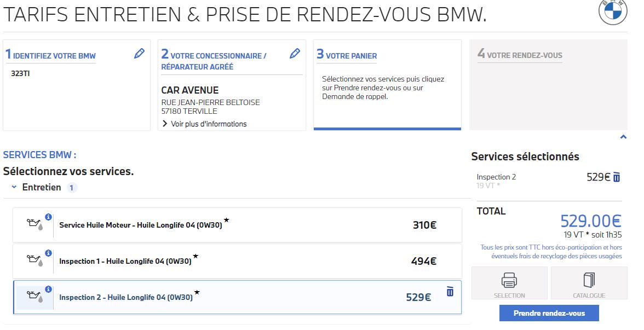Click Prendre rendez-vous button
This screenshot has width=644, height=330.
pyautogui.click(x=549, y=313)
